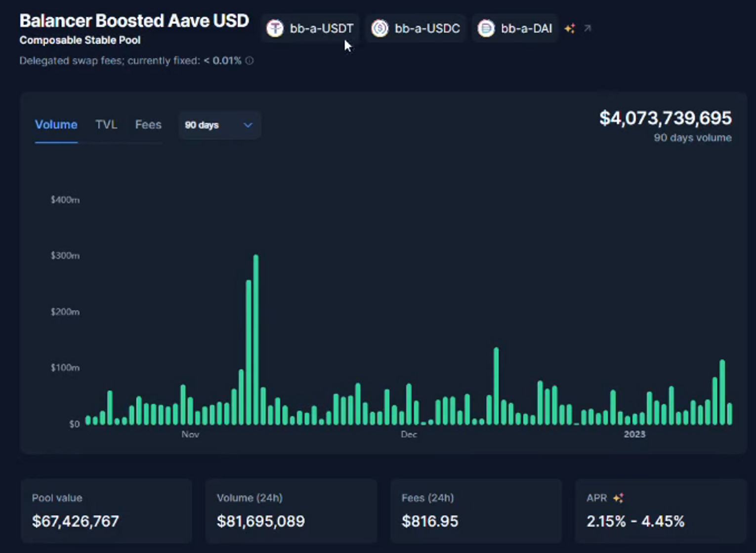Click the bb-a-USDT token label

pos(321,29)
